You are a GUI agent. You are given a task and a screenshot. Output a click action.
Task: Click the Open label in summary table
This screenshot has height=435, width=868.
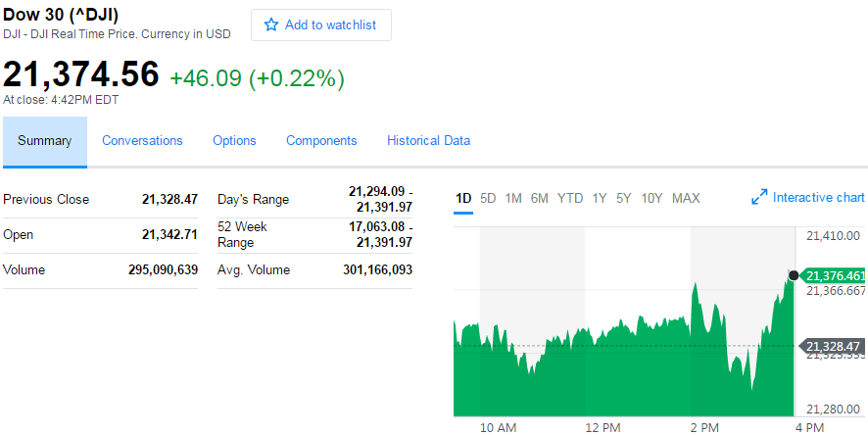click(19, 235)
